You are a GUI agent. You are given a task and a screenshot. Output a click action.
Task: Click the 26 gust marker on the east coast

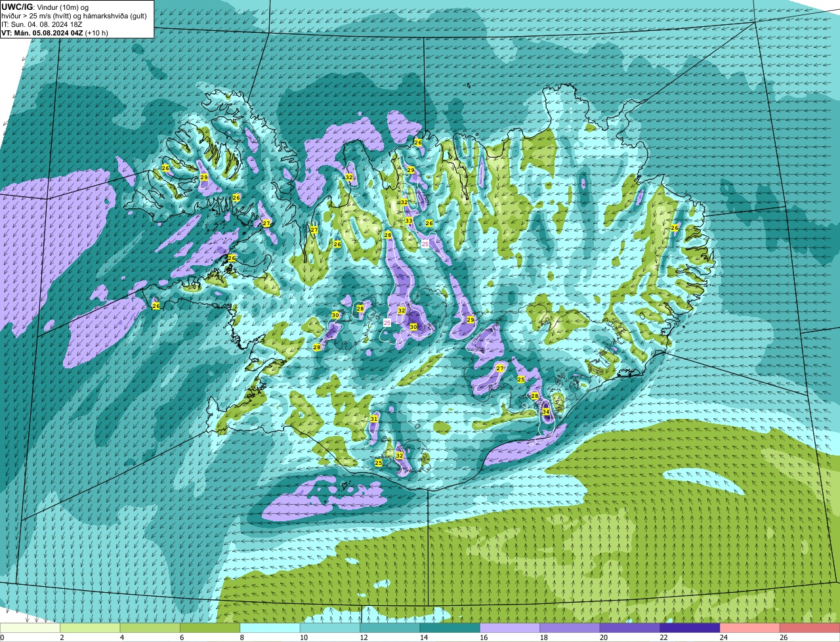[x=675, y=228]
